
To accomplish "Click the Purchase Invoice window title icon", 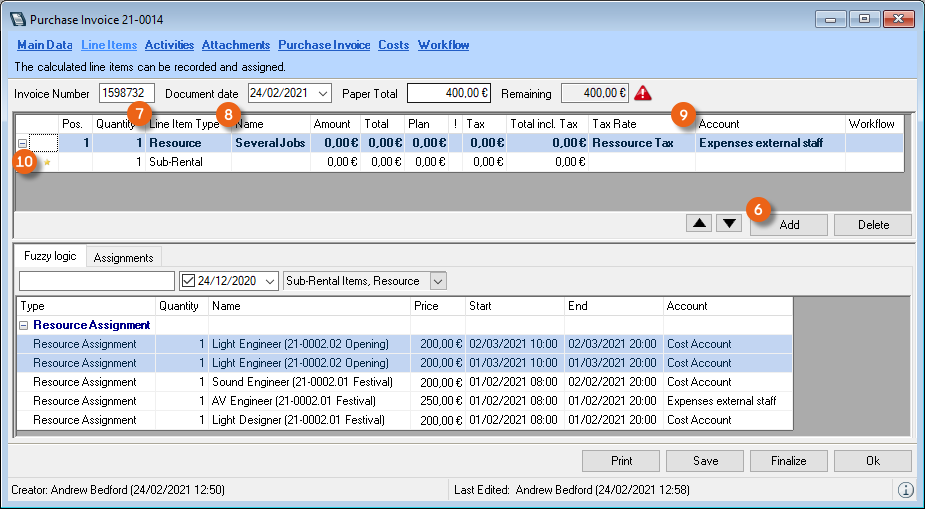I will pyautogui.click(x=17, y=20).
